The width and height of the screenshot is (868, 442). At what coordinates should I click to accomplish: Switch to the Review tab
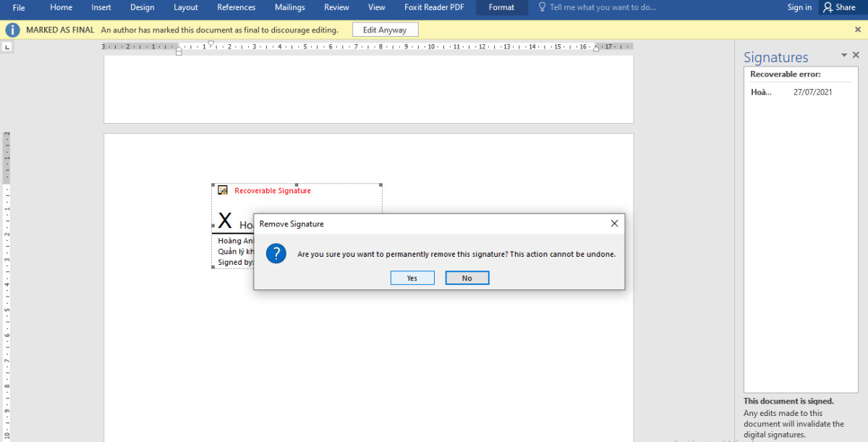coord(336,7)
